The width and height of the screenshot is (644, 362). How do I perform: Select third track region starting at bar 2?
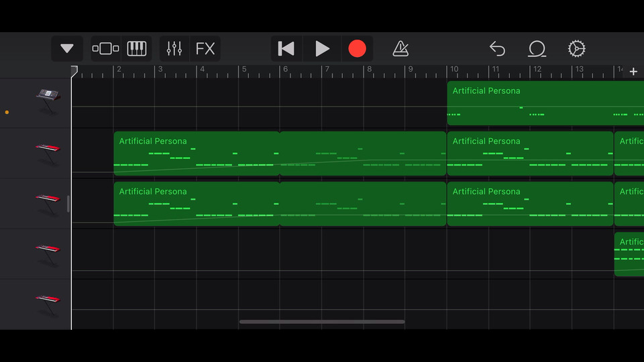pos(197,204)
